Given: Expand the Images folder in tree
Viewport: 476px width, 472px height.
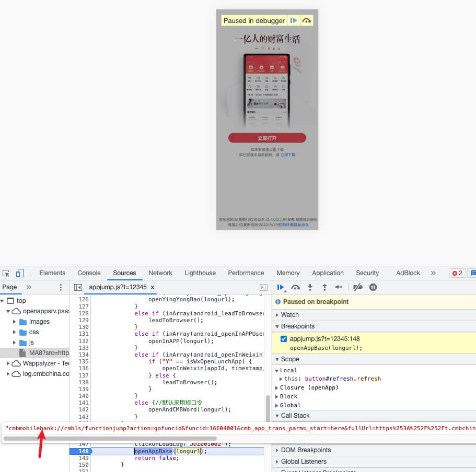Looking at the screenshot, I should 14,322.
